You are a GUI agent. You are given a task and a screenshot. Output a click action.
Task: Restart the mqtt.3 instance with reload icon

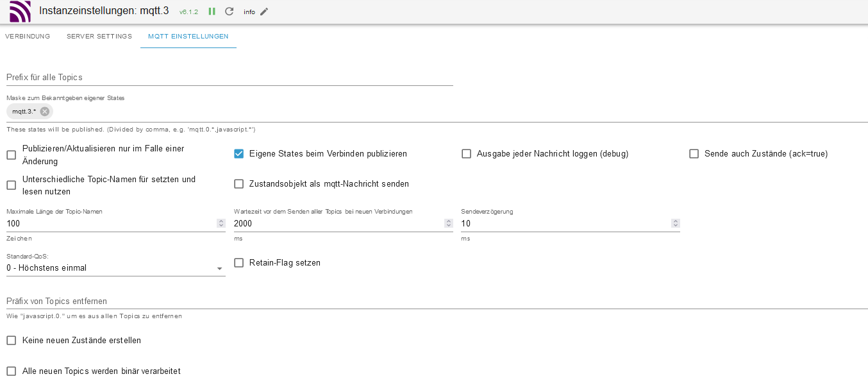(x=230, y=12)
